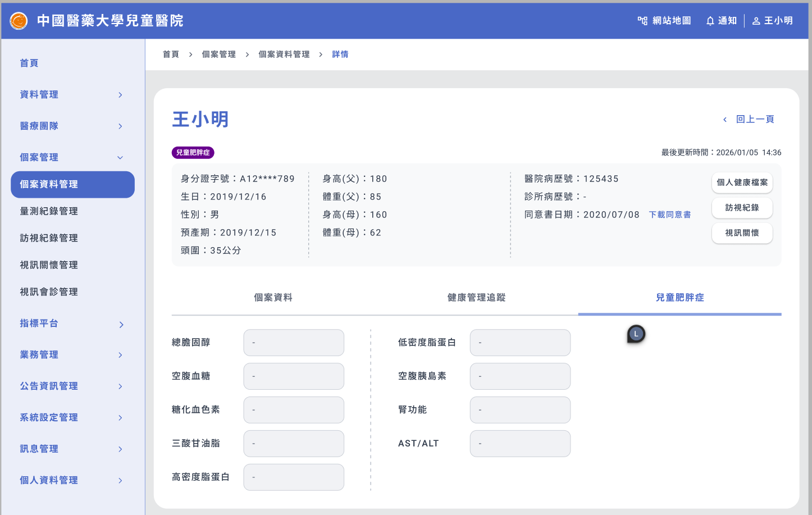Expand the 資料管理 sidebar menu
Image resolution: width=812 pixels, height=515 pixels.
(71, 95)
